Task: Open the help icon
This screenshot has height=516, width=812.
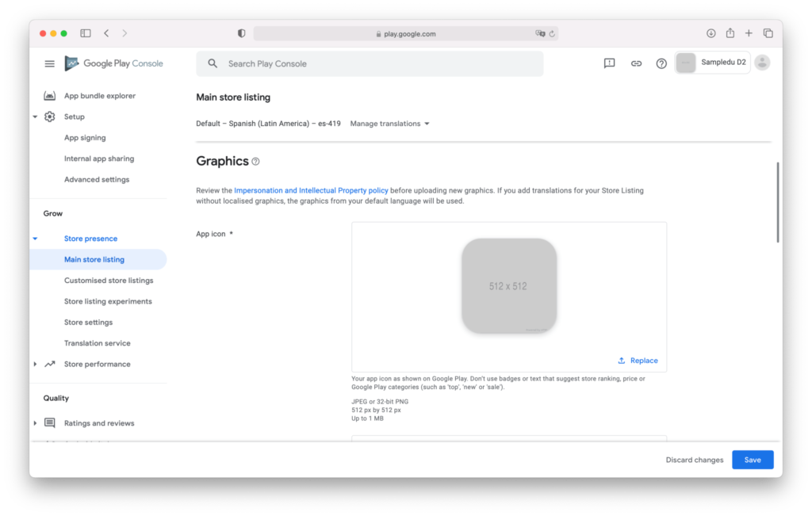Action: 661,63
